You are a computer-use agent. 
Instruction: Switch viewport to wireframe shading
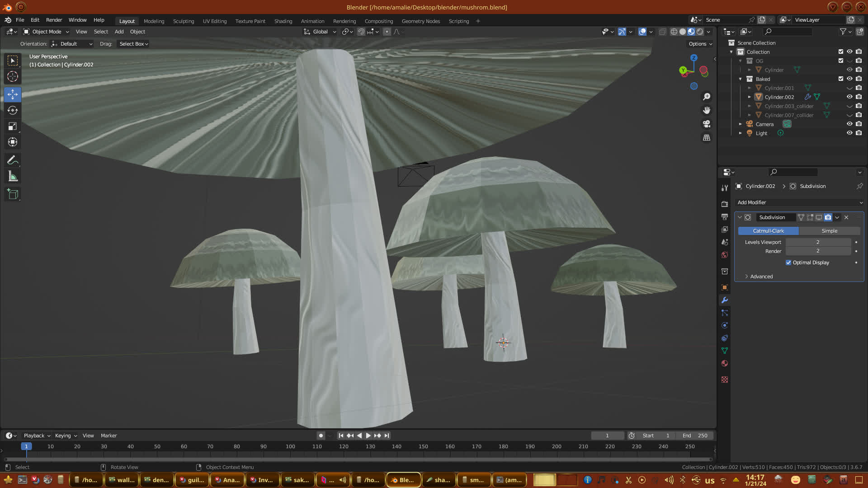click(674, 32)
